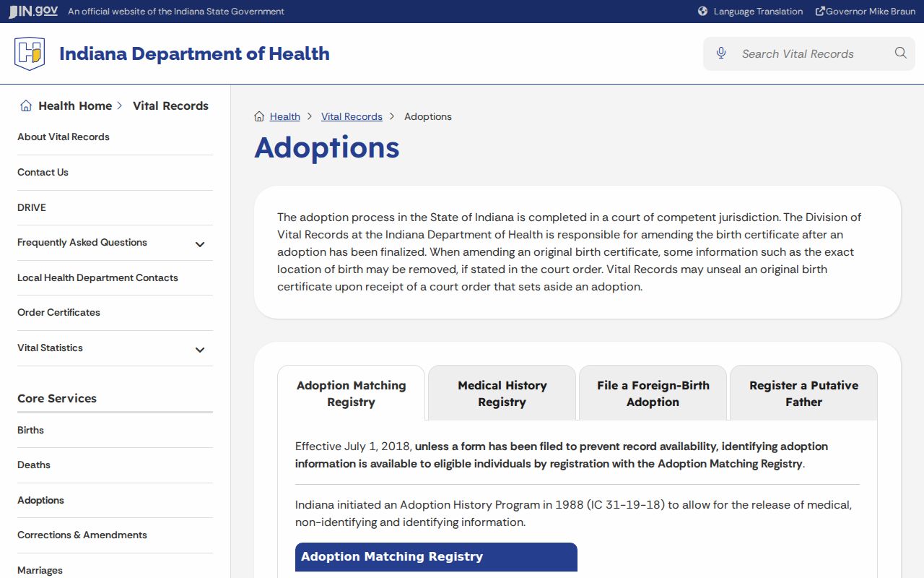This screenshot has width=924, height=578.
Task: Open Vital Records sidebar heading link
Action: coord(170,105)
